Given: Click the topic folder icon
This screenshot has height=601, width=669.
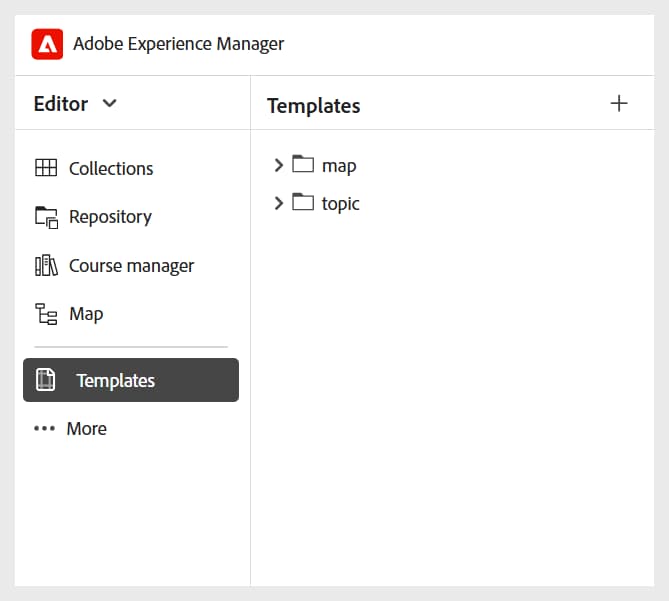Looking at the screenshot, I should 303,203.
